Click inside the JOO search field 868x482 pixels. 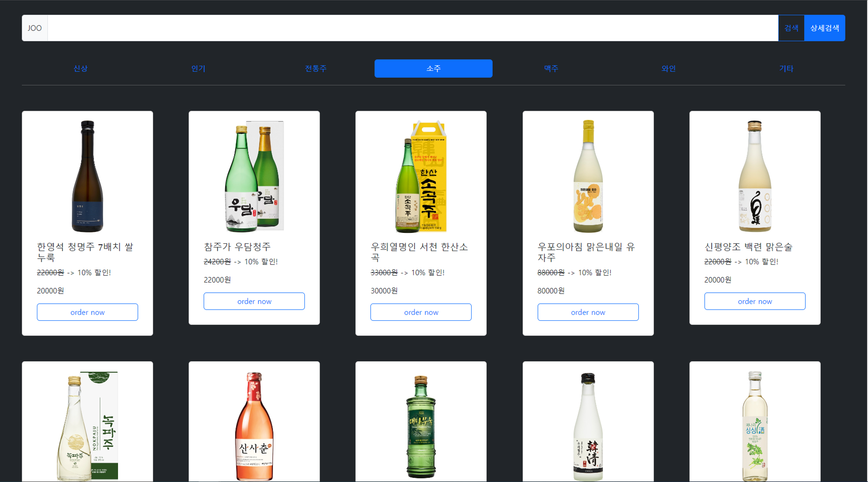393,28
